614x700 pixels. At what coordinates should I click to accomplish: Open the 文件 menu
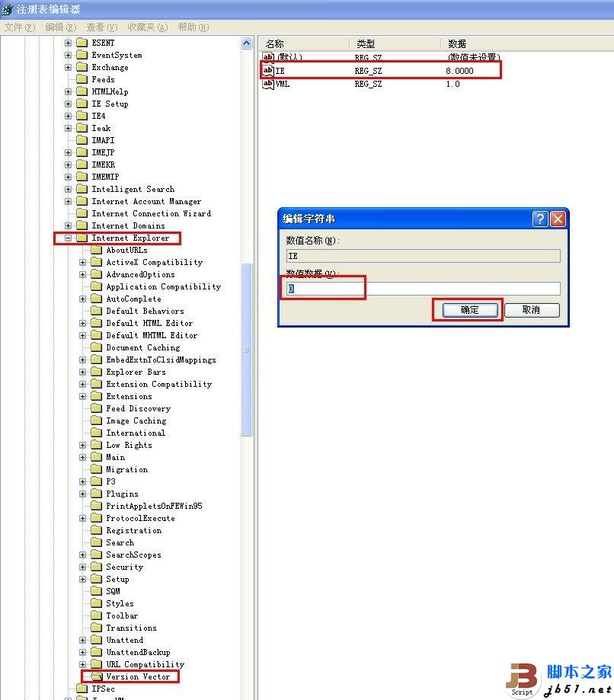(20, 27)
